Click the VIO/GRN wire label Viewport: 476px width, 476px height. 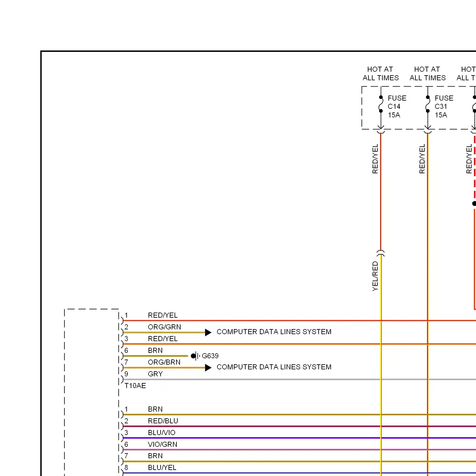pos(162,444)
